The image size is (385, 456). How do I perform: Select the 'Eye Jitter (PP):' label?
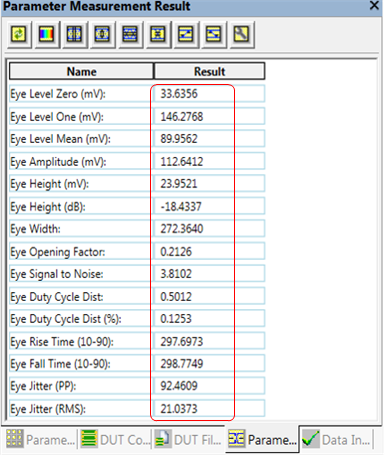[43, 386]
